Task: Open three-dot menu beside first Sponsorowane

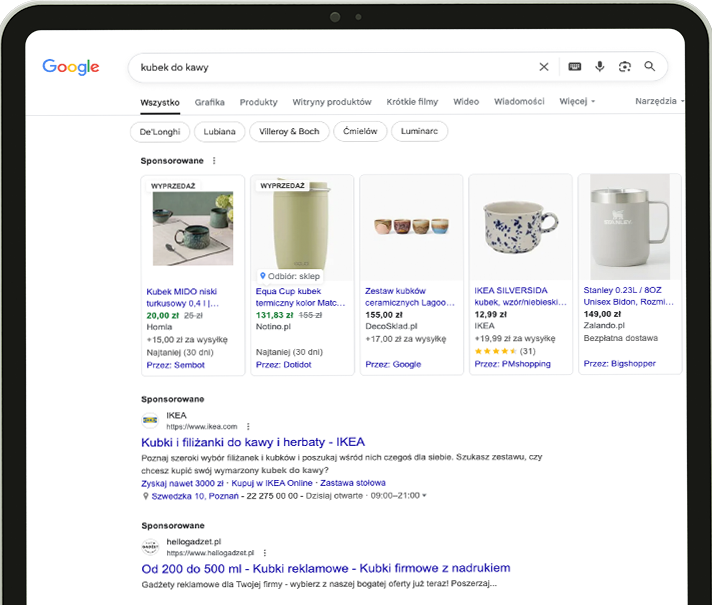Action: (214, 161)
